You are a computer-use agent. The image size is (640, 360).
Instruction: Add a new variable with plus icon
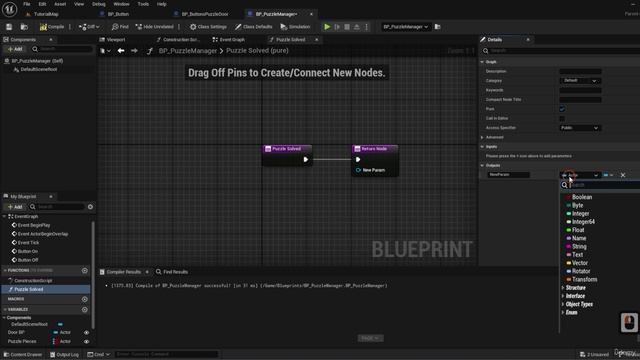pyautogui.click(x=84, y=309)
